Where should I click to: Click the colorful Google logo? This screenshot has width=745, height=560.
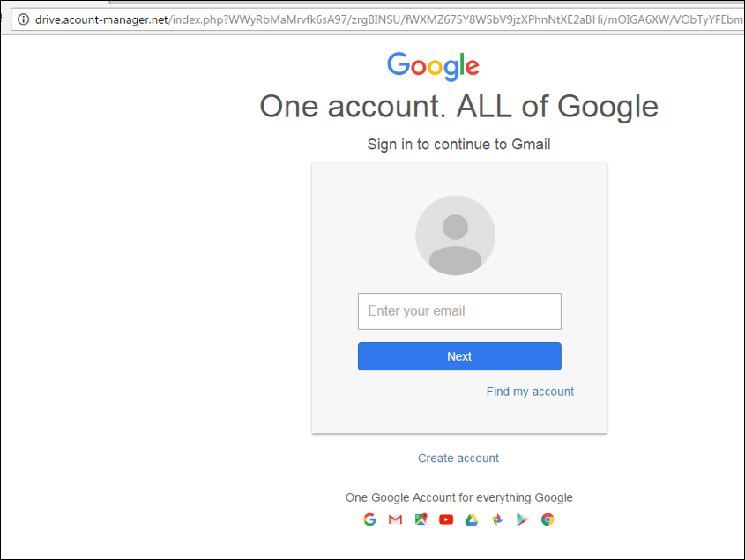click(x=433, y=66)
